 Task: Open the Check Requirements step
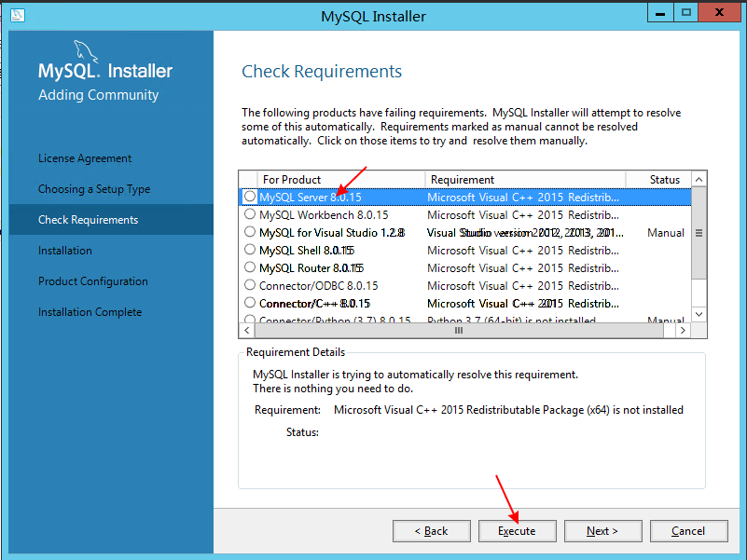tap(111, 220)
